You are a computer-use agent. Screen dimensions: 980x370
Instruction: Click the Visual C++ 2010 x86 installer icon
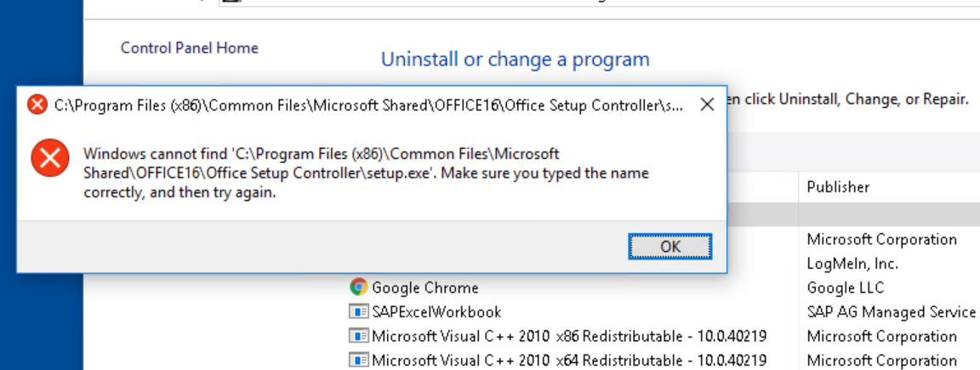tap(358, 336)
